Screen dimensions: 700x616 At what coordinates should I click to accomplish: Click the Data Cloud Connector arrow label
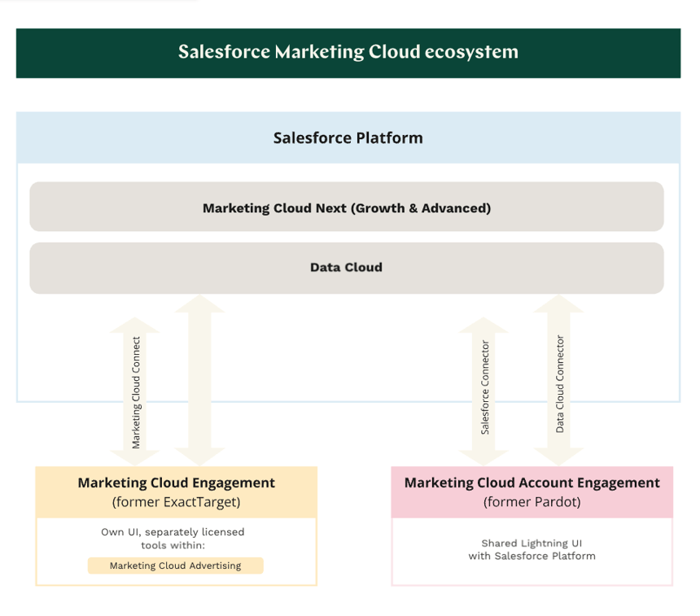pos(560,383)
